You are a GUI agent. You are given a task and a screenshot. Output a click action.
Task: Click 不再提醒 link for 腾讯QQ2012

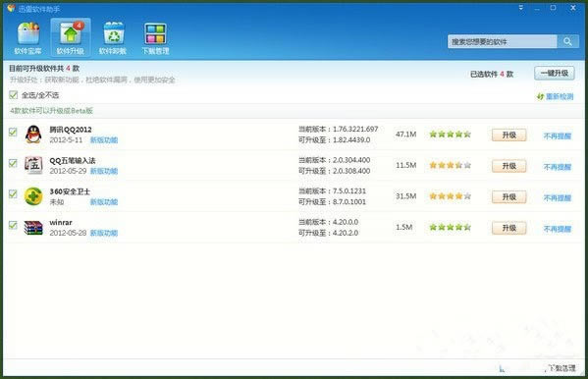tap(558, 135)
